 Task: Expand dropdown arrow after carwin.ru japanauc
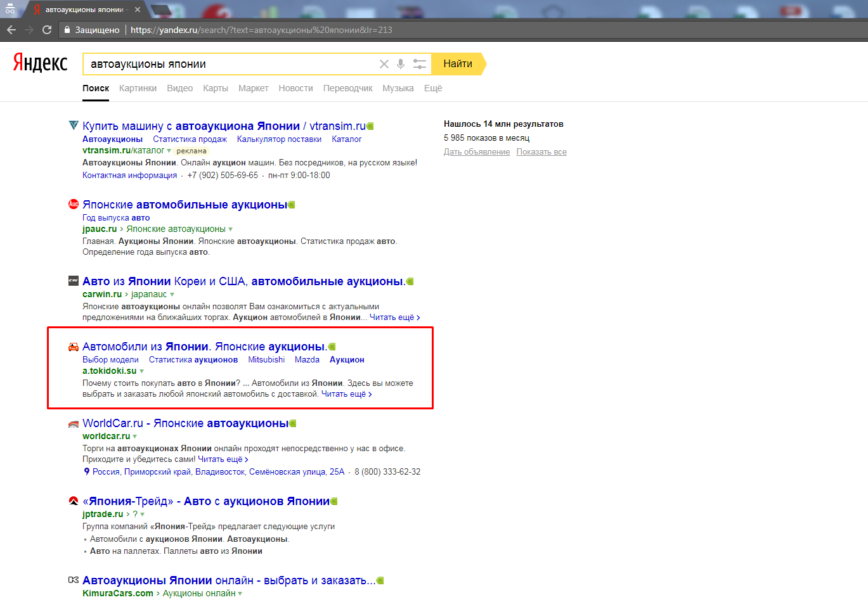(x=172, y=295)
